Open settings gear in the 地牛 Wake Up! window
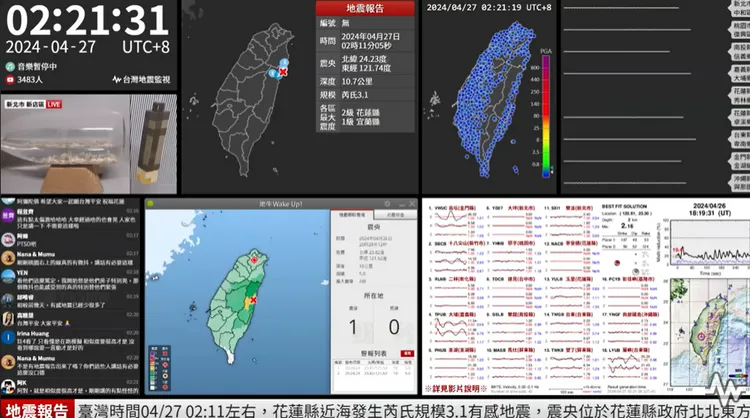 tap(387, 204)
